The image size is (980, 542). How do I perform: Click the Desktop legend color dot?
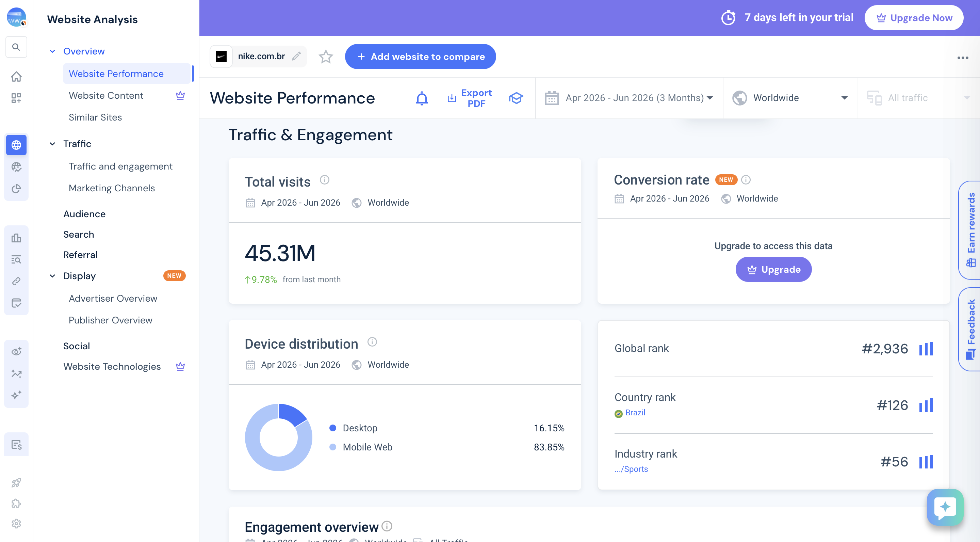[332, 428]
